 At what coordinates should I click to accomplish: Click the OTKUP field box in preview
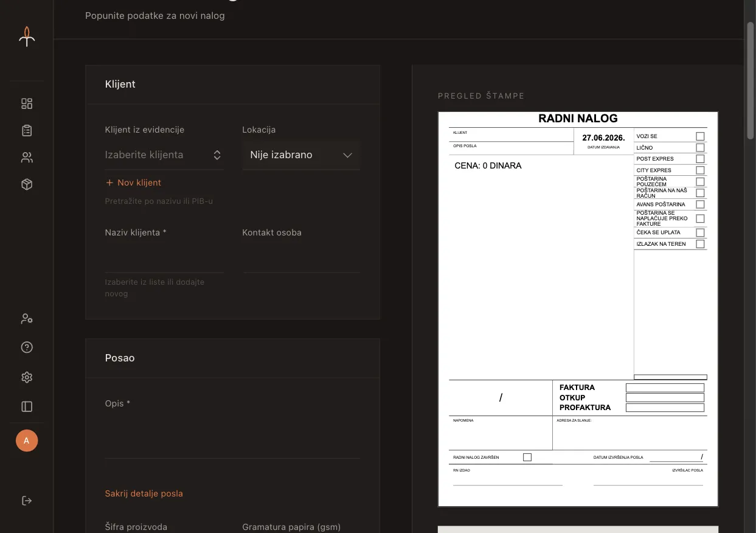(x=665, y=397)
